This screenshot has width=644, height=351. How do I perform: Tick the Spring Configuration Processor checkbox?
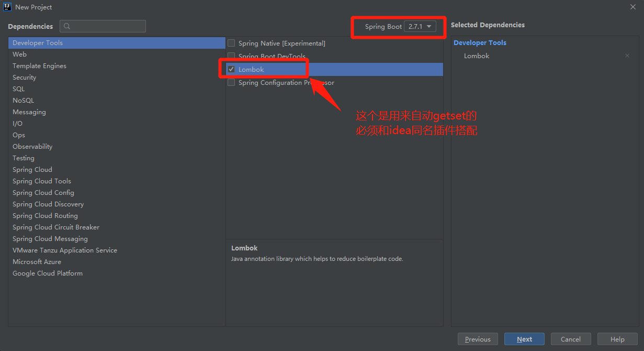pos(231,82)
